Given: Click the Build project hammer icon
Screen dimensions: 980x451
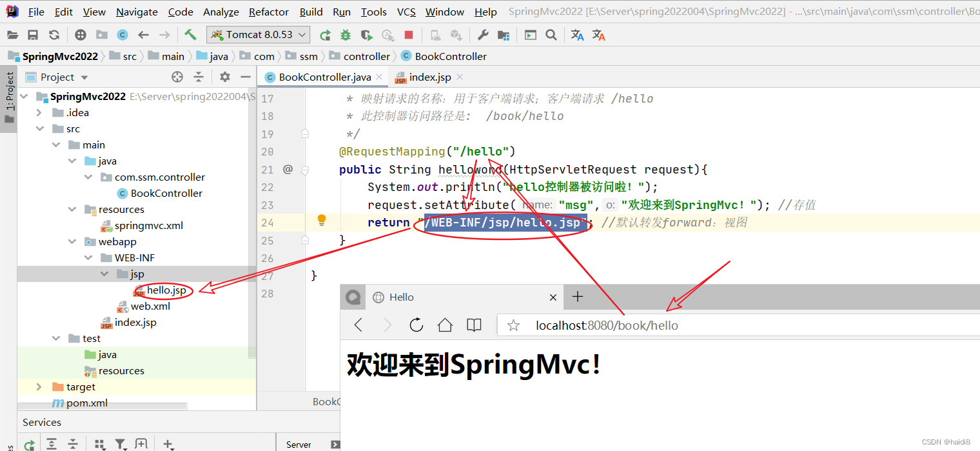Looking at the screenshot, I should tap(190, 34).
